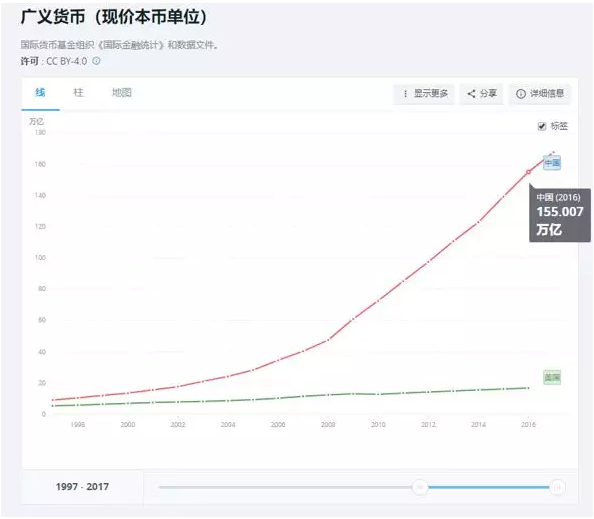Switch to the 柱 chart tab
Viewport: 594px width, 519px height.
pos(78,92)
